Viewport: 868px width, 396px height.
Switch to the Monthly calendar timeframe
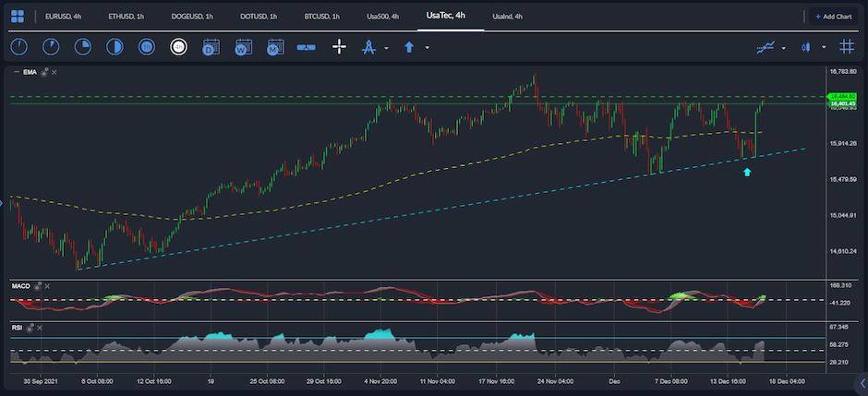tap(275, 47)
